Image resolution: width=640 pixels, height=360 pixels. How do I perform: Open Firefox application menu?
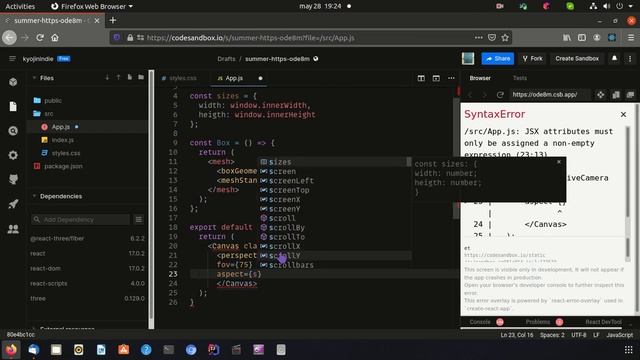tap(631, 38)
